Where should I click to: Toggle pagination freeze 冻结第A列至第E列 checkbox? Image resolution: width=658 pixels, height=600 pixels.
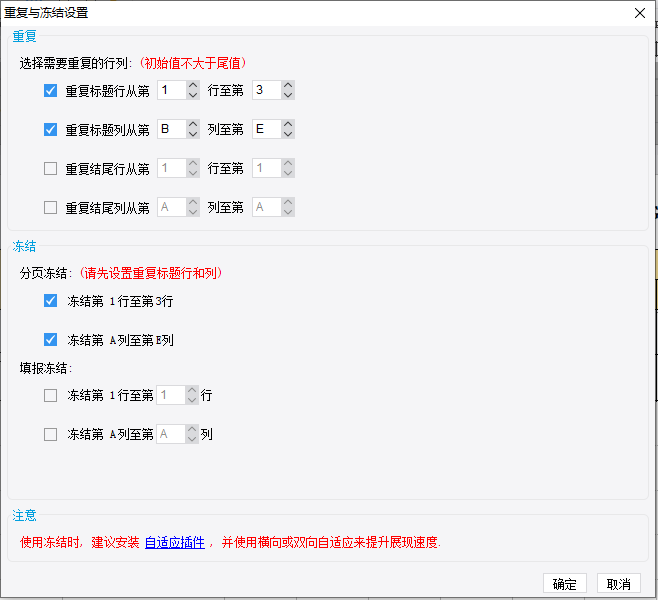coord(50,339)
